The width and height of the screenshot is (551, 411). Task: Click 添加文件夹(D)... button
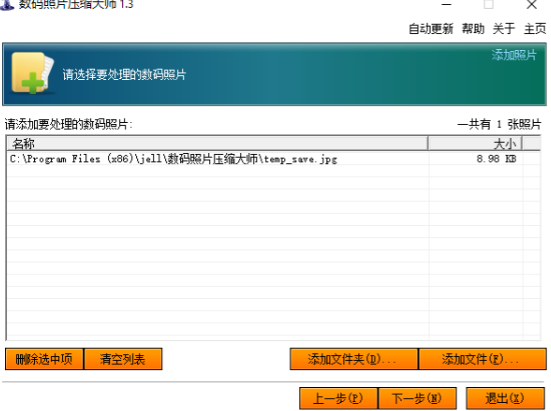pos(354,359)
